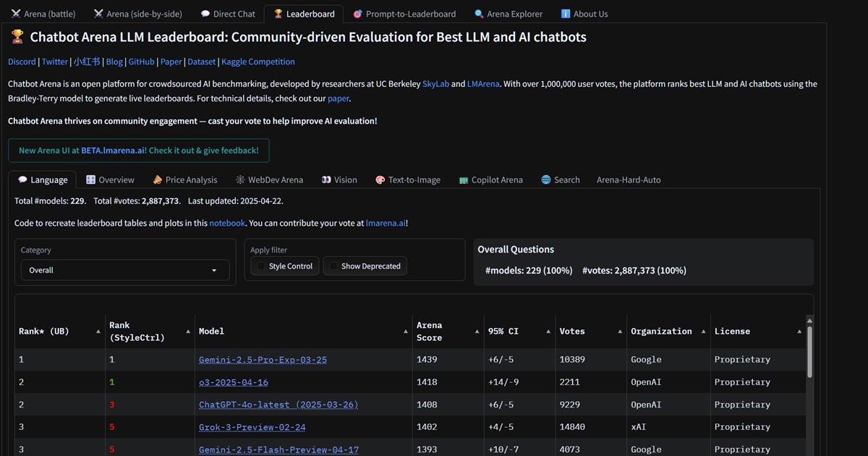Click the Overall Questions heading
Viewport: 868px width, 456px height.
click(516, 250)
